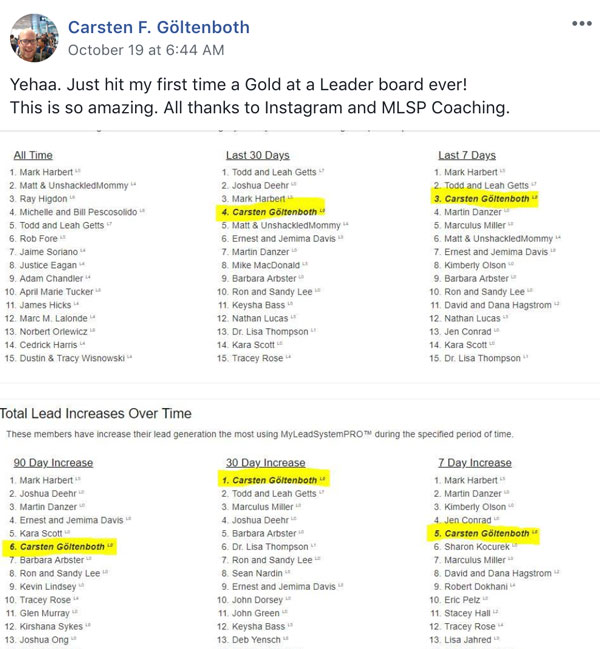This screenshot has width=600, height=649.
Task: Open the three-dot post options menu
Action: (582, 23)
